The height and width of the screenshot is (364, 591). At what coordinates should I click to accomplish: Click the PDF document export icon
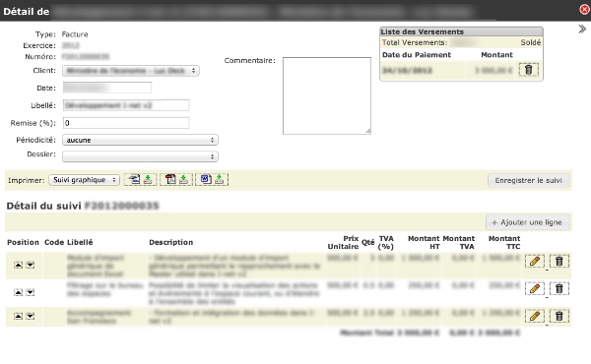170,180
